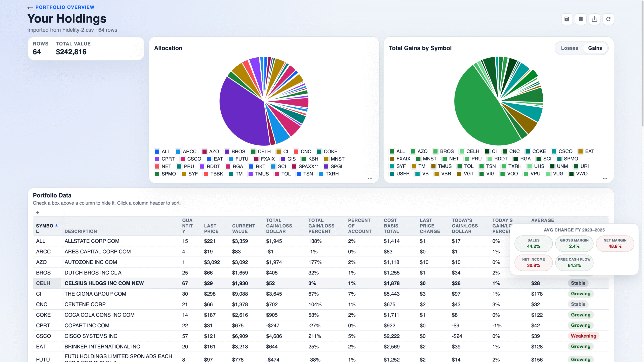Expand the Total Gains legend ellipsis
644x362 pixels.
tap(605, 179)
